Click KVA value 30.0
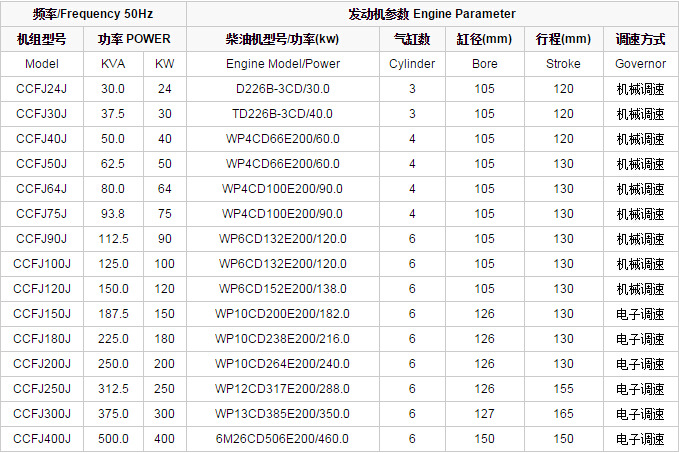 point(113,89)
